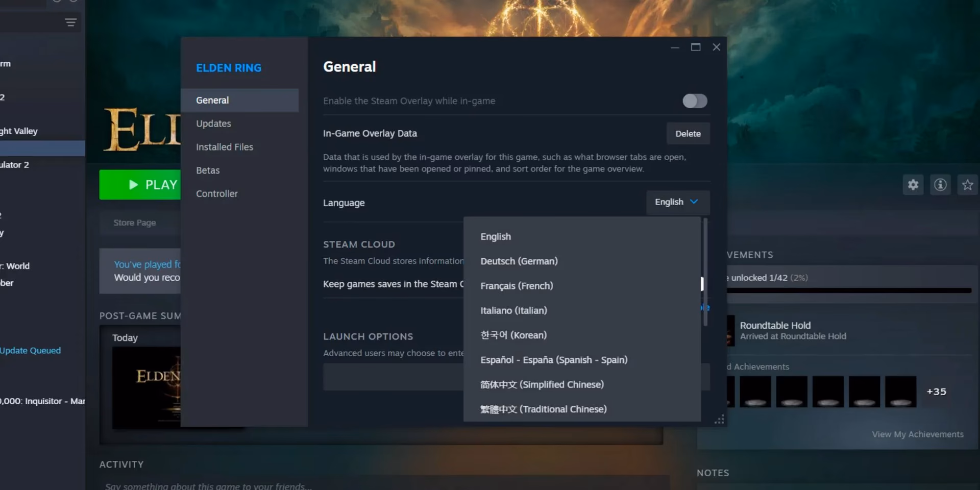Open the Store Page link

[135, 223]
